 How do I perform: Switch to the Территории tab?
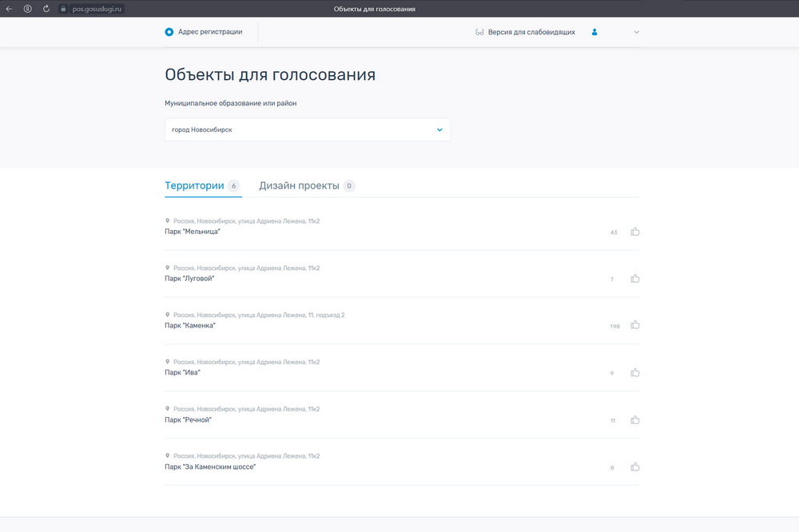pos(194,185)
